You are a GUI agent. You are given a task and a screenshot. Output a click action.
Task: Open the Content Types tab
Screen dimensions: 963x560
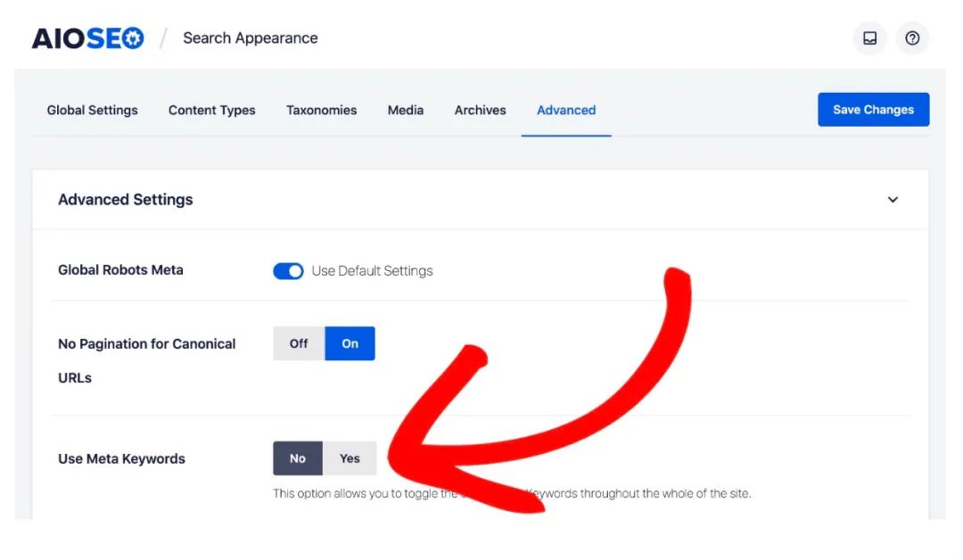tap(211, 110)
